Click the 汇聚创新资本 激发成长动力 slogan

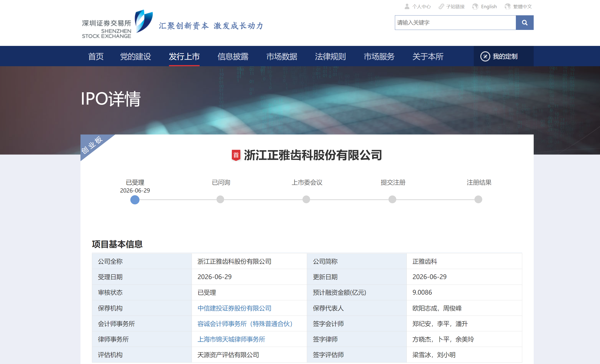[211, 26]
